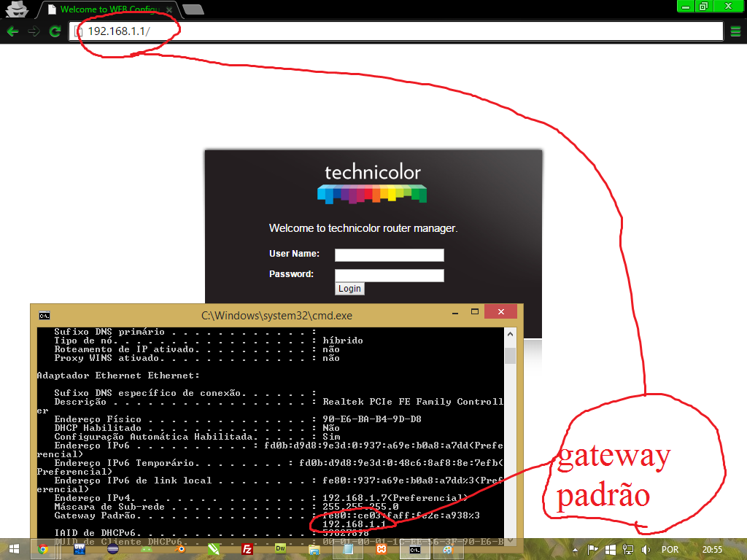747x560 pixels.
Task: Open Dreamweaver from the taskbar
Action: 281,548
